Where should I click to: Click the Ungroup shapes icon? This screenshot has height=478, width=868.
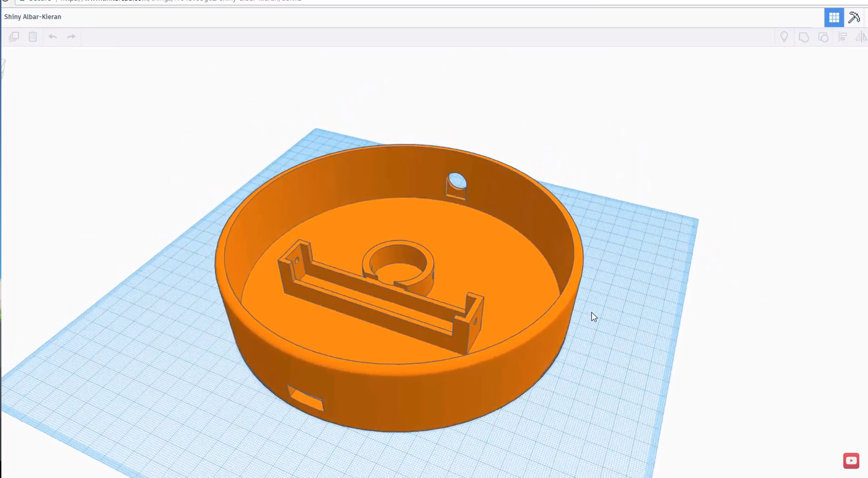point(823,37)
